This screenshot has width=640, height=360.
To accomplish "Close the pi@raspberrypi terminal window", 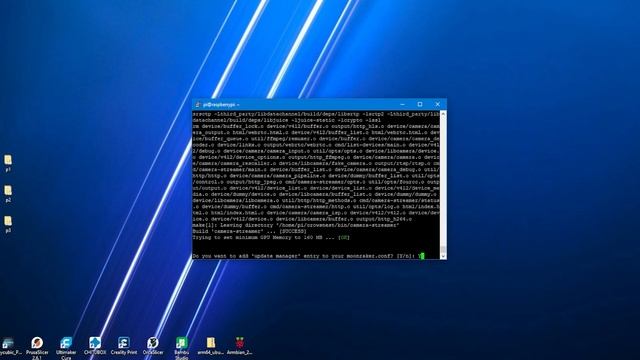I will click(438, 104).
